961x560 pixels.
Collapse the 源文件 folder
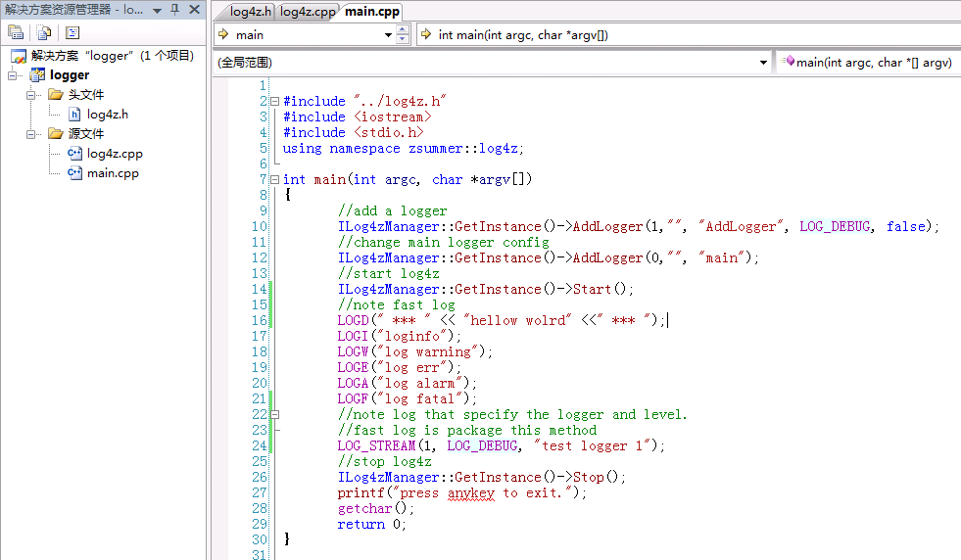(30, 134)
